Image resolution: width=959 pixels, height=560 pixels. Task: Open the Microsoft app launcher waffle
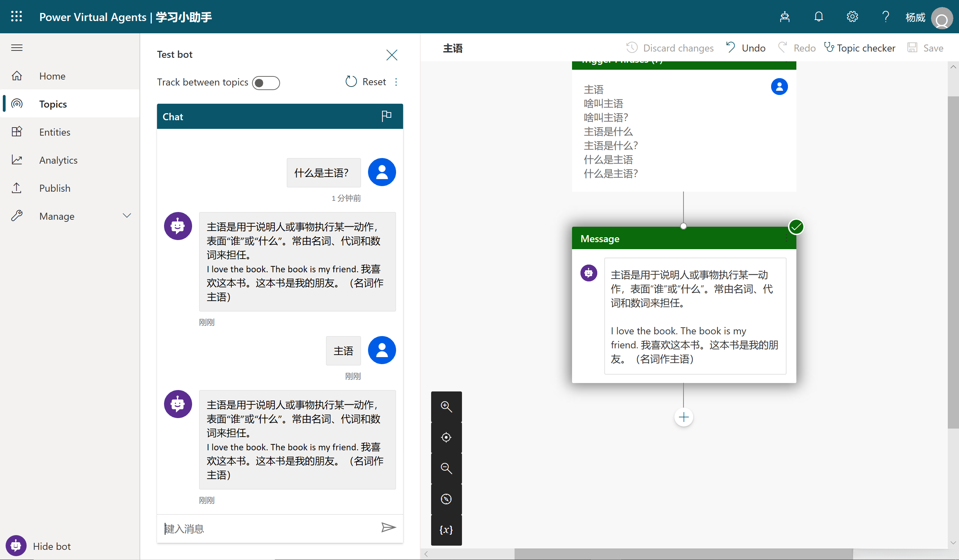(17, 16)
